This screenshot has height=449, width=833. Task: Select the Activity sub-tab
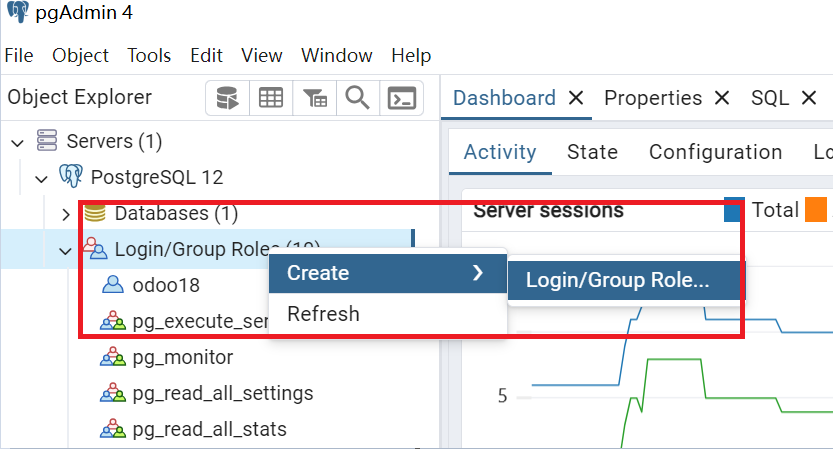(x=500, y=152)
